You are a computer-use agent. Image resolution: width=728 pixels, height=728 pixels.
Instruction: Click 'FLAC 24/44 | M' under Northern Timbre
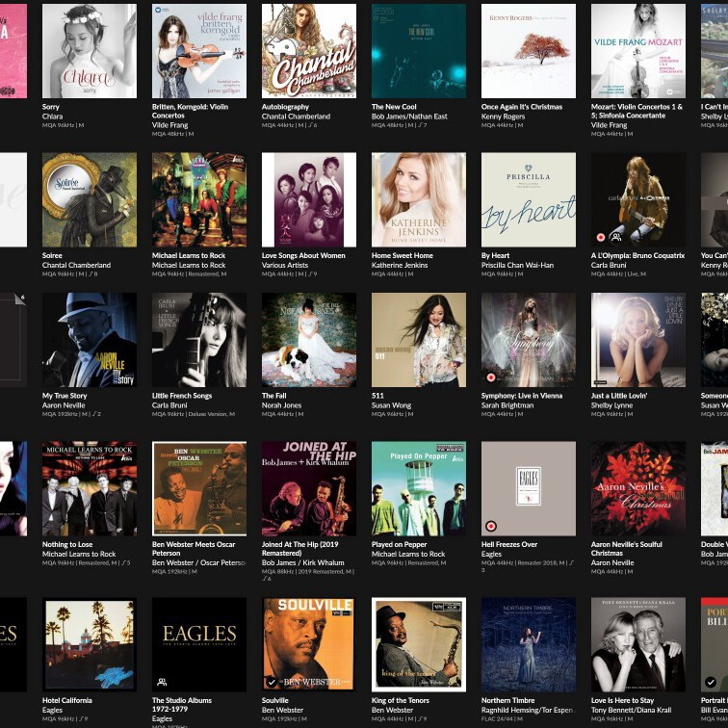(x=502, y=718)
